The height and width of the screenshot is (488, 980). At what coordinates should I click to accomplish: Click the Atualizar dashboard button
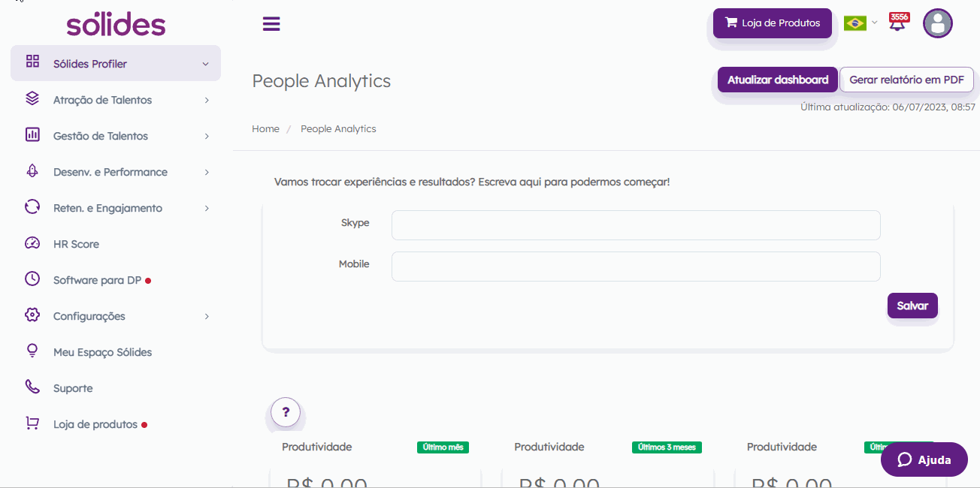pyautogui.click(x=778, y=80)
